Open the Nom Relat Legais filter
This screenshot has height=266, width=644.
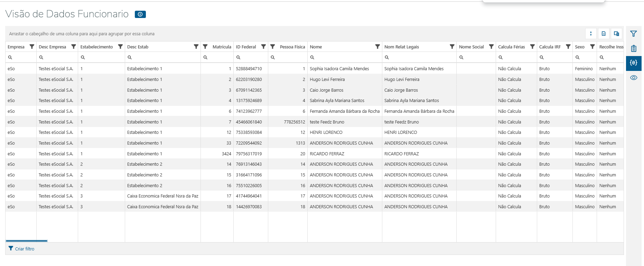pos(452,47)
